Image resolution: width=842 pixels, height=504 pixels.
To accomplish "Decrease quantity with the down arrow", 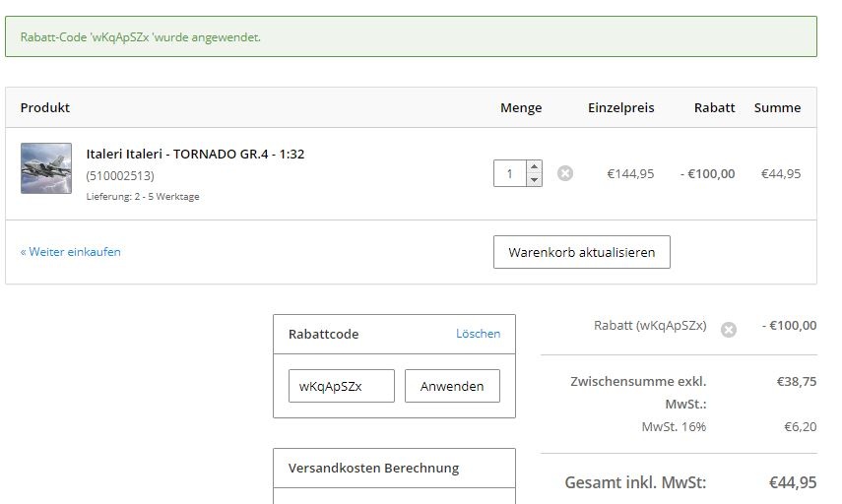I will pyautogui.click(x=534, y=180).
